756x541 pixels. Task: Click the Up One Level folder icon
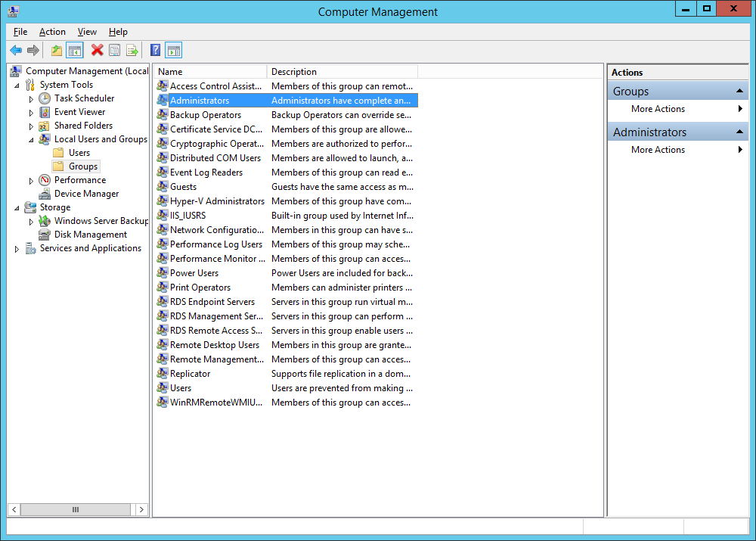[57, 51]
